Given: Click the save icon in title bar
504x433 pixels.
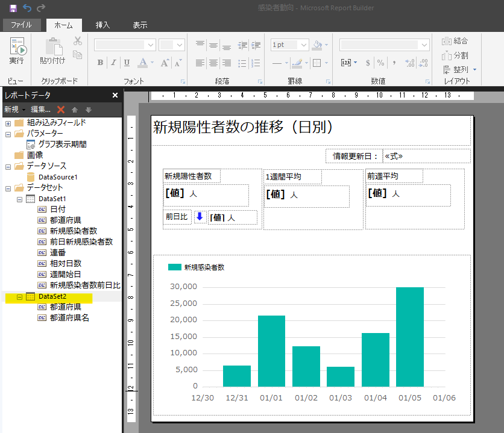Looking at the screenshot, I should point(13,8).
